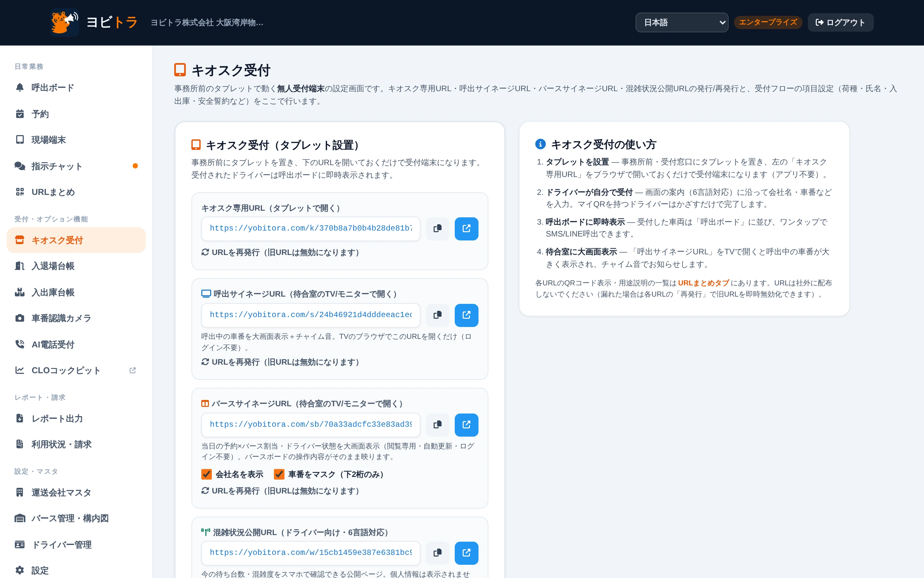
Task: Open 入退場台帳 in sidebar
Action: pos(76,266)
